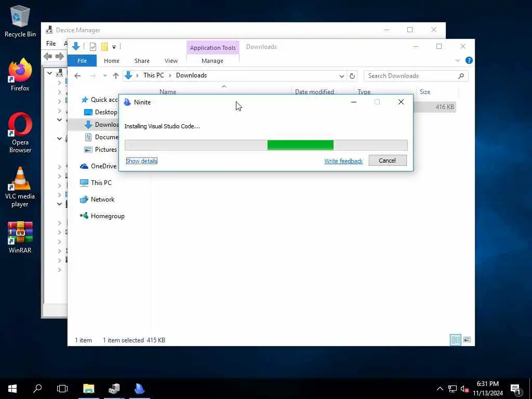Select Quick access in navigation pane
The height and width of the screenshot is (399, 532).
(x=100, y=100)
